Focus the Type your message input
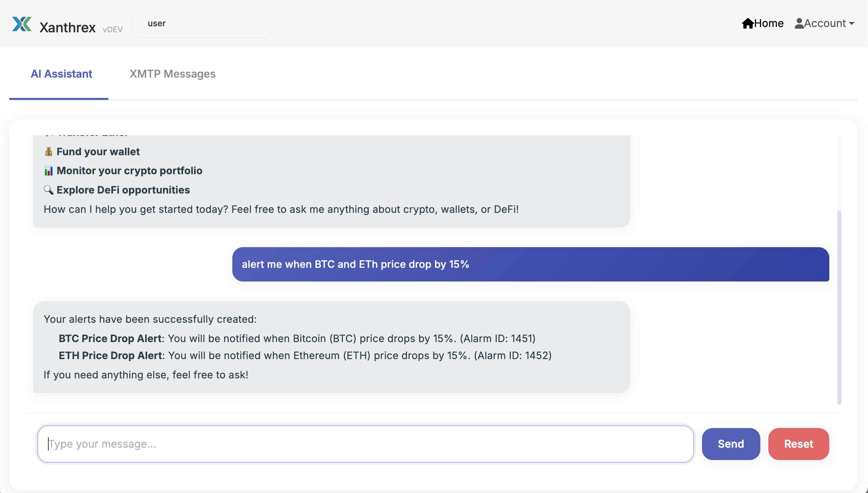 coord(366,444)
